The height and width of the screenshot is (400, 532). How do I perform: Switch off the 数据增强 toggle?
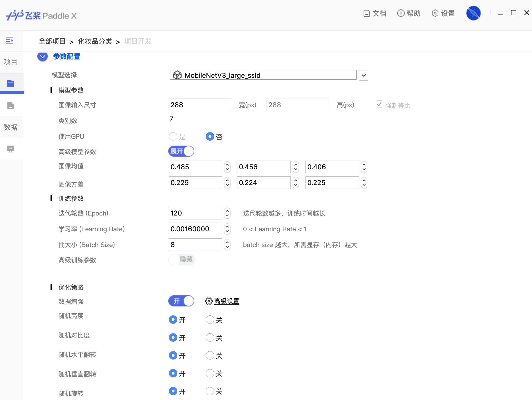coord(181,301)
